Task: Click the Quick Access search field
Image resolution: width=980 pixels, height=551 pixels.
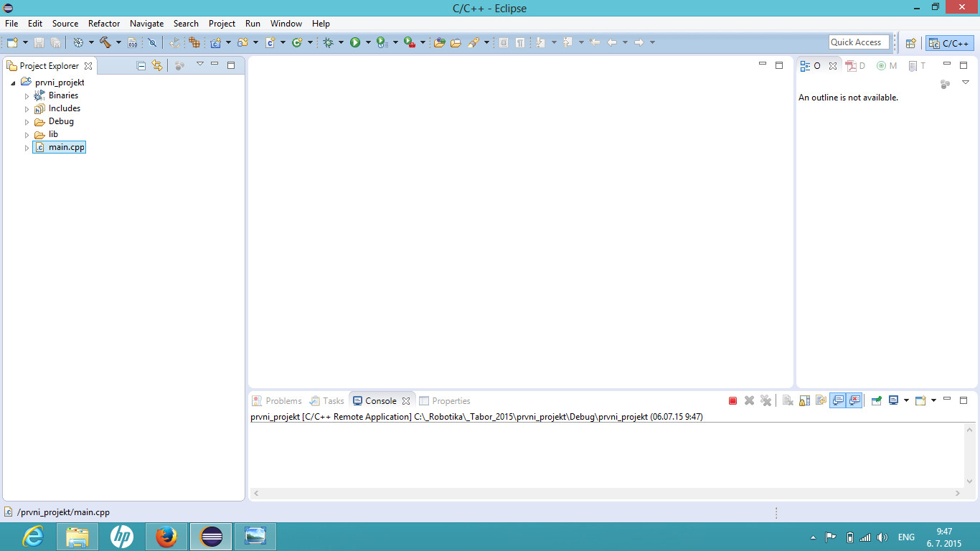Action: coord(859,42)
